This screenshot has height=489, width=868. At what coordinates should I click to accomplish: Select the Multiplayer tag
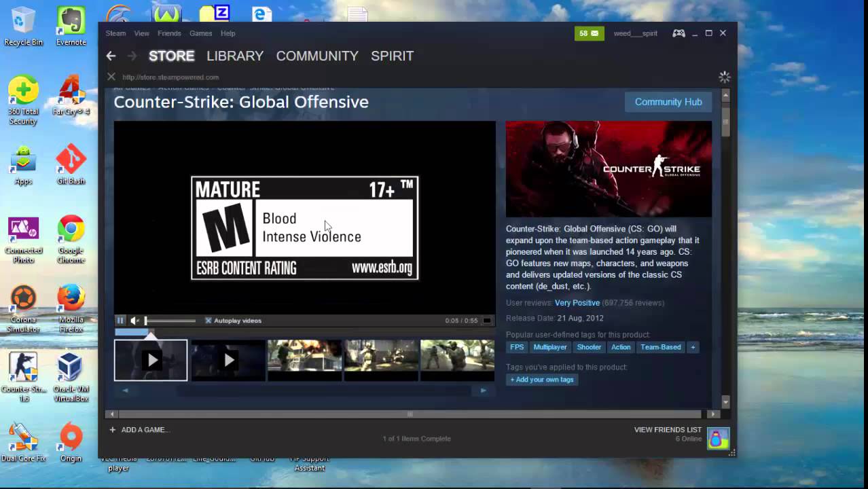pyautogui.click(x=550, y=347)
